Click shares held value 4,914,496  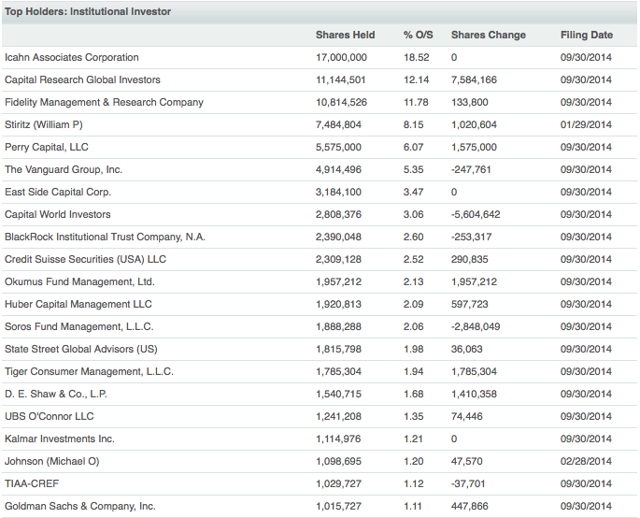click(338, 170)
